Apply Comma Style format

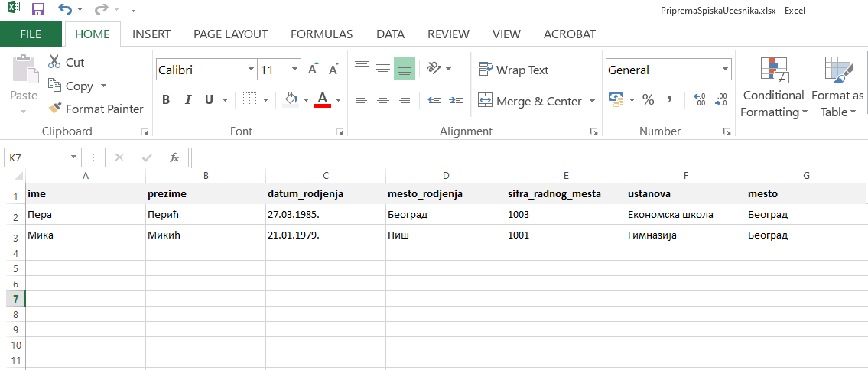pos(669,99)
